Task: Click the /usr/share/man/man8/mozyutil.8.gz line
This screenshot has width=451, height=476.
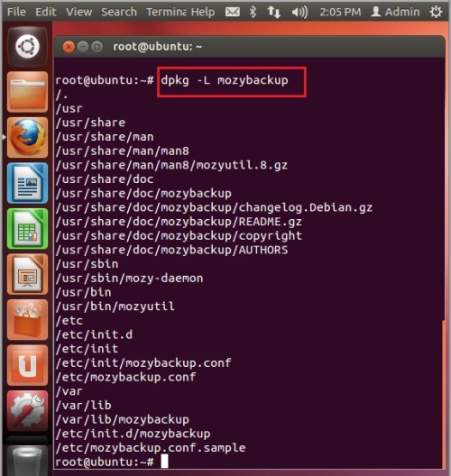Action: click(171, 165)
